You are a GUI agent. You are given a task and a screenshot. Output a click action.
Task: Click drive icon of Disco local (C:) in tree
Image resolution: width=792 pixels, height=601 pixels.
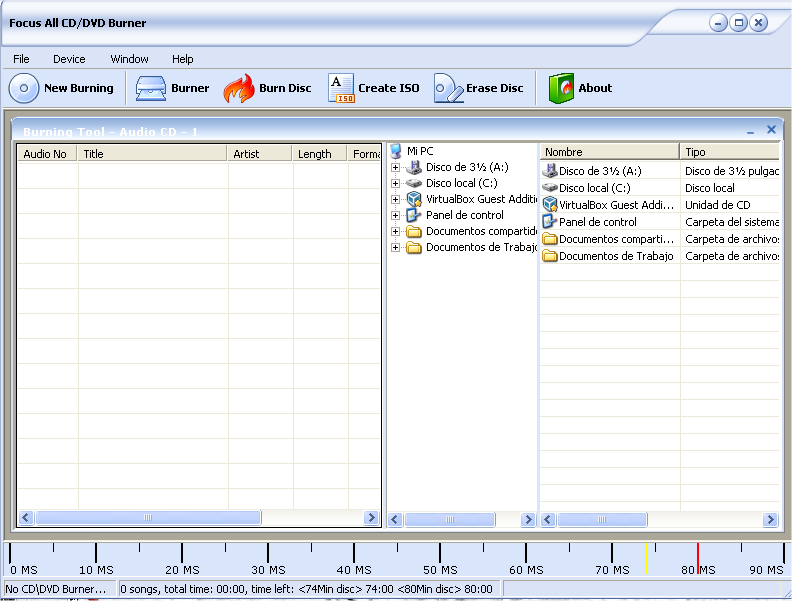click(414, 183)
